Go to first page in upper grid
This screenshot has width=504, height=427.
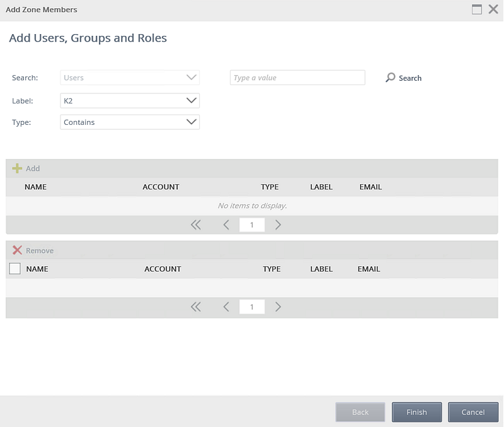[196, 225]
